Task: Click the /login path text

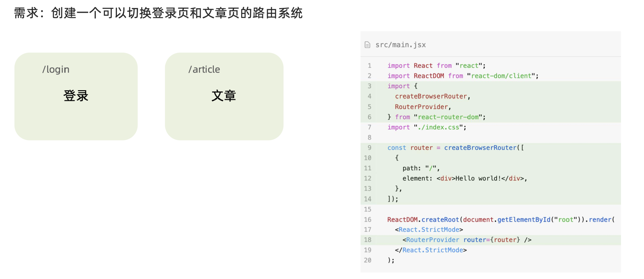Action: click(x=56, y=69)
